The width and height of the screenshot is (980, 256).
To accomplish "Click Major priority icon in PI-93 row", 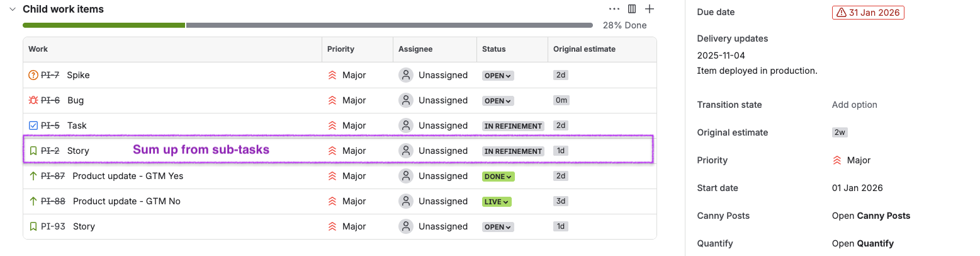I will pos(332,226).
